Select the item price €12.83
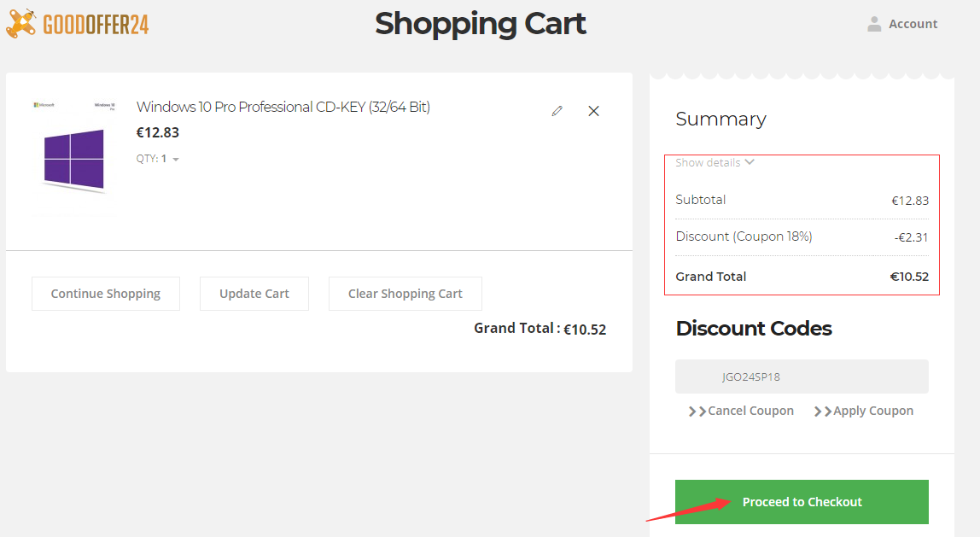The width and height of the screenshot is (980, 537). (x=157, y=132)
